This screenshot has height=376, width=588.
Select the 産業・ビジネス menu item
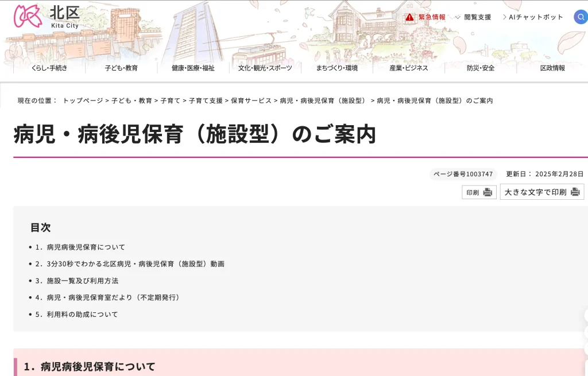point(408,68)
